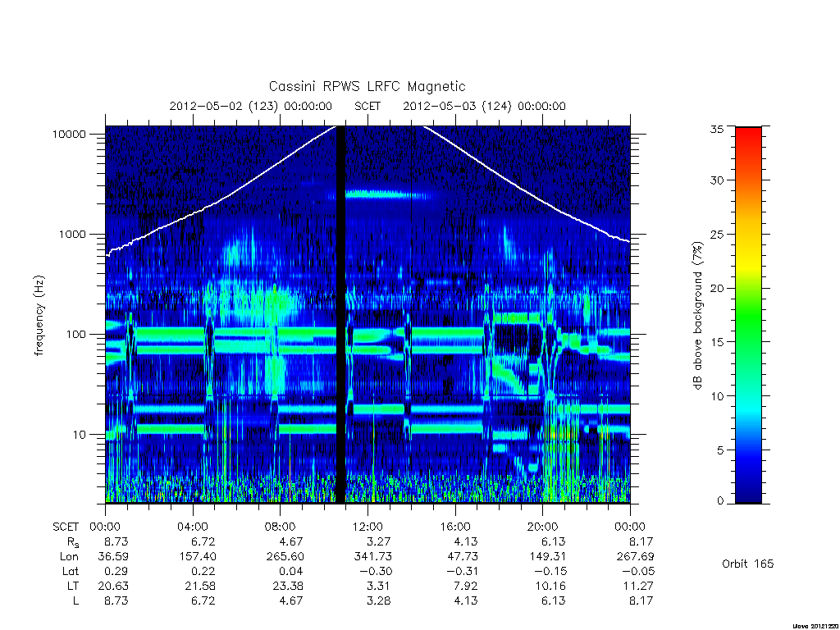
Task: Click the Lon value 47.73
Action: click(463, 557)
